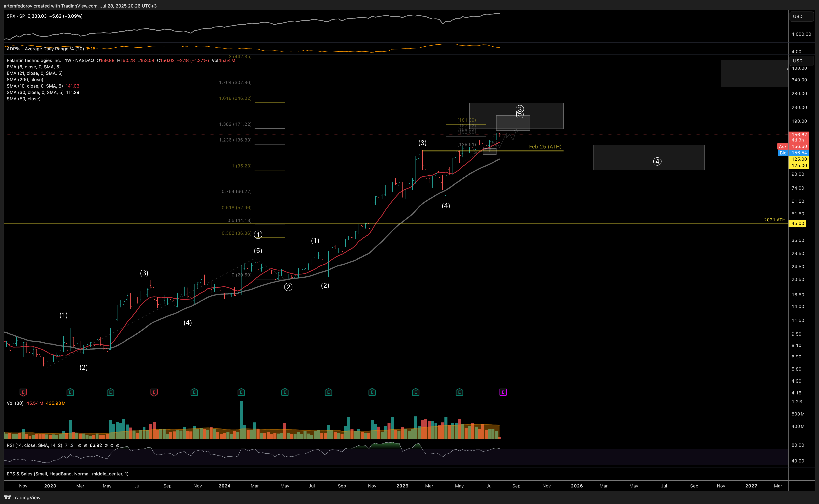Click the red earnings E marker above Nov 2022
This screenshot has width=819, height=504.
tap(23, 392)
